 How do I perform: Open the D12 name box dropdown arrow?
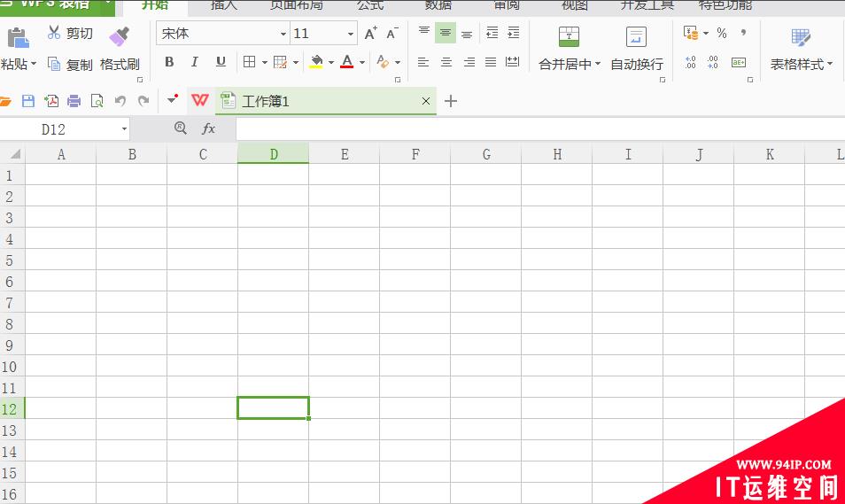[124, 128]
